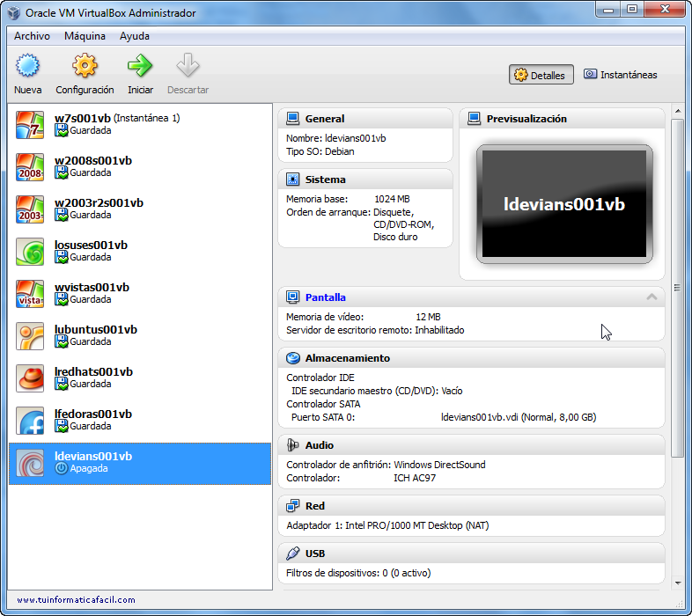Click the grayed Descartar arrow icon
Image resolution: width=692 pixels, height=616 pixels.
coord(188,65)
